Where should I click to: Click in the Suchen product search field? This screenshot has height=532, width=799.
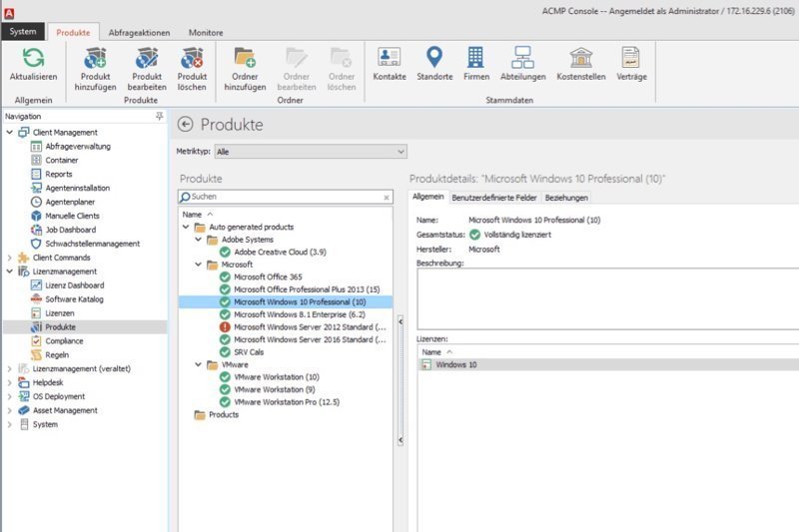[x=286, y=197]
